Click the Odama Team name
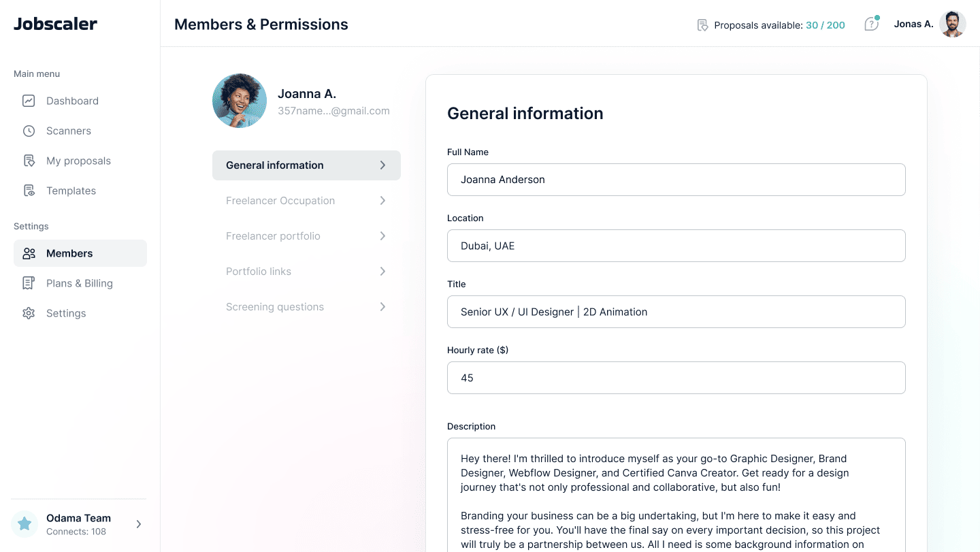 [x=78, y=518]
